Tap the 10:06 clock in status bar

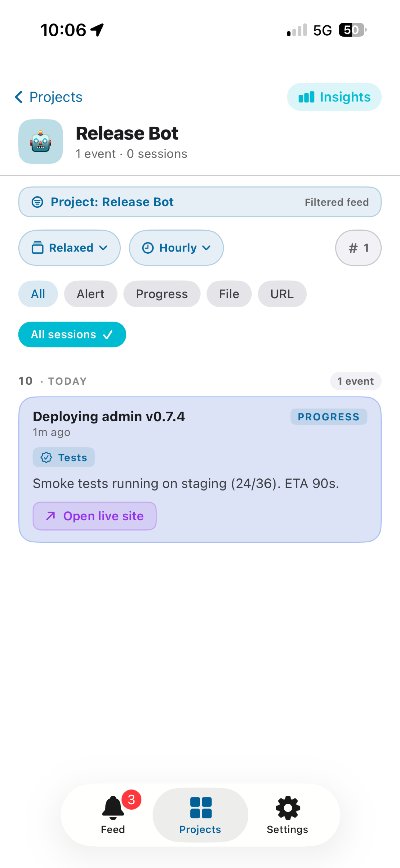63,30
